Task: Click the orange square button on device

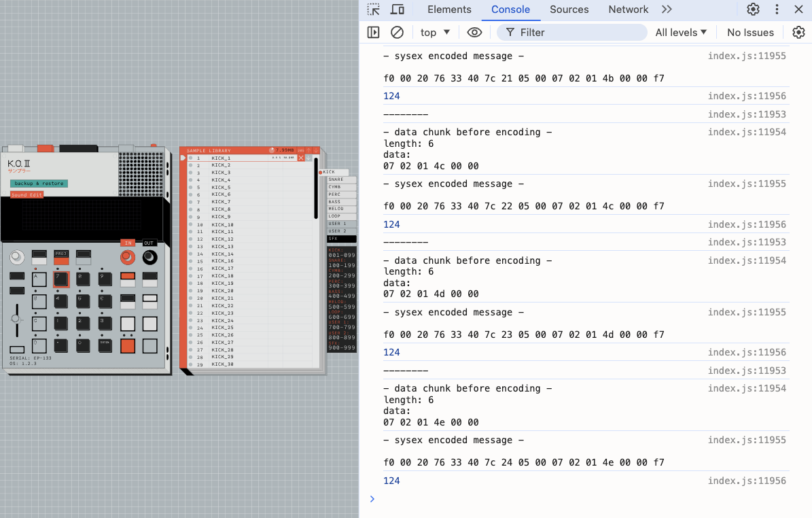Action: 127,345
